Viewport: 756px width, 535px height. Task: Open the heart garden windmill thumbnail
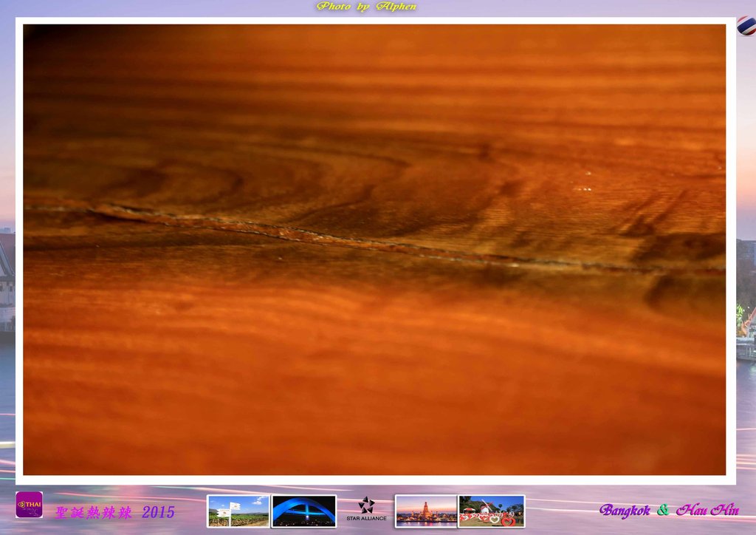click(x=491, y=511)
